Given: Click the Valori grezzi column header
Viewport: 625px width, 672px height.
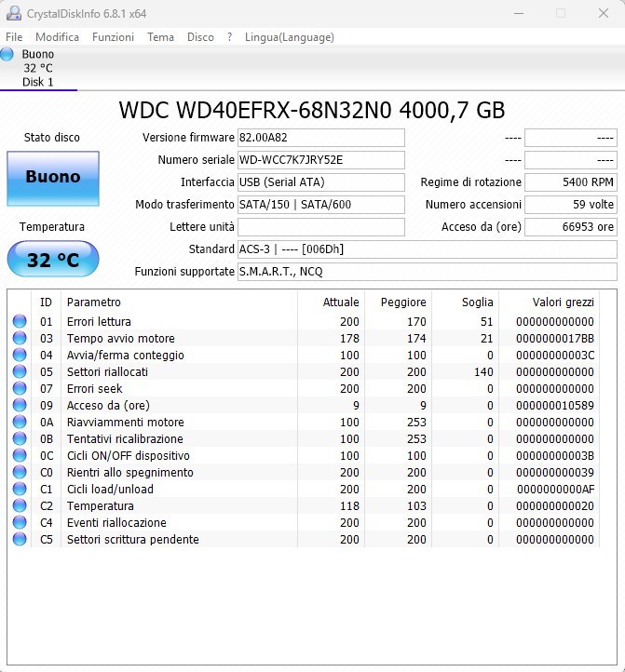Looking at the screenshot, I should point(549,302).
